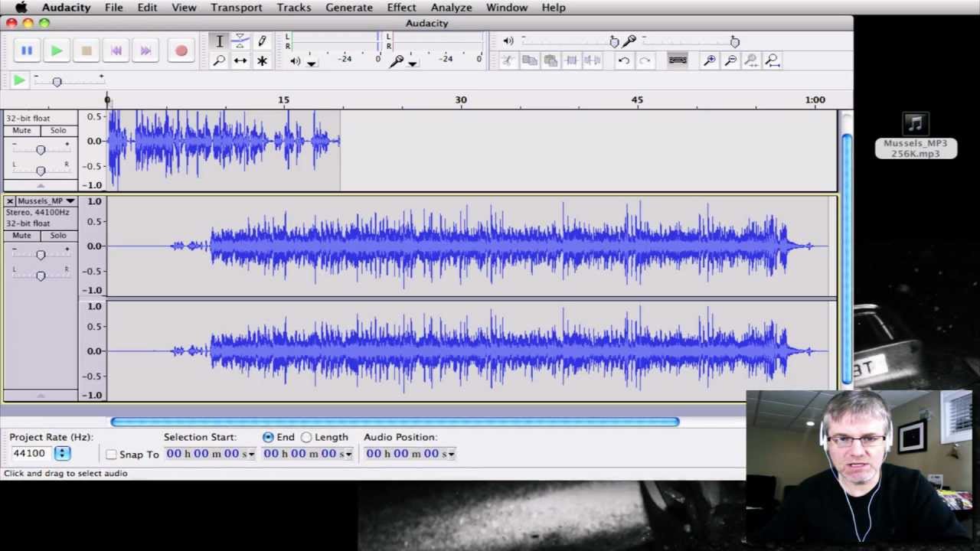
Task: Click the horizontal timeline scrollbar
Action: 394,422
